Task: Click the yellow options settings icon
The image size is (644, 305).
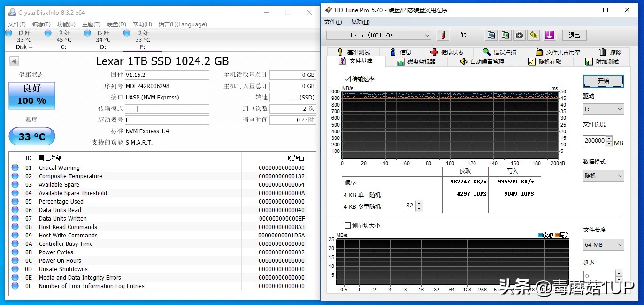Action: pos(533,35)
